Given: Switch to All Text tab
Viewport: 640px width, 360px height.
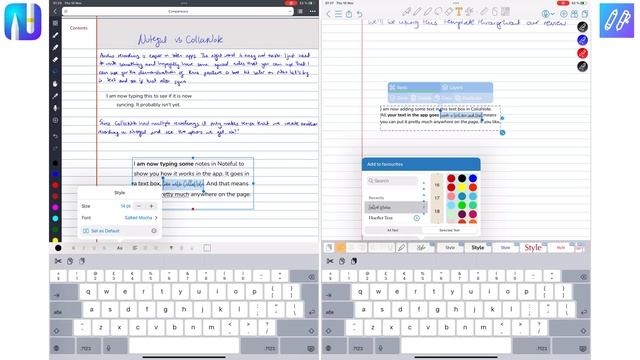Looking at the screenshot, I should coord(393,230).
